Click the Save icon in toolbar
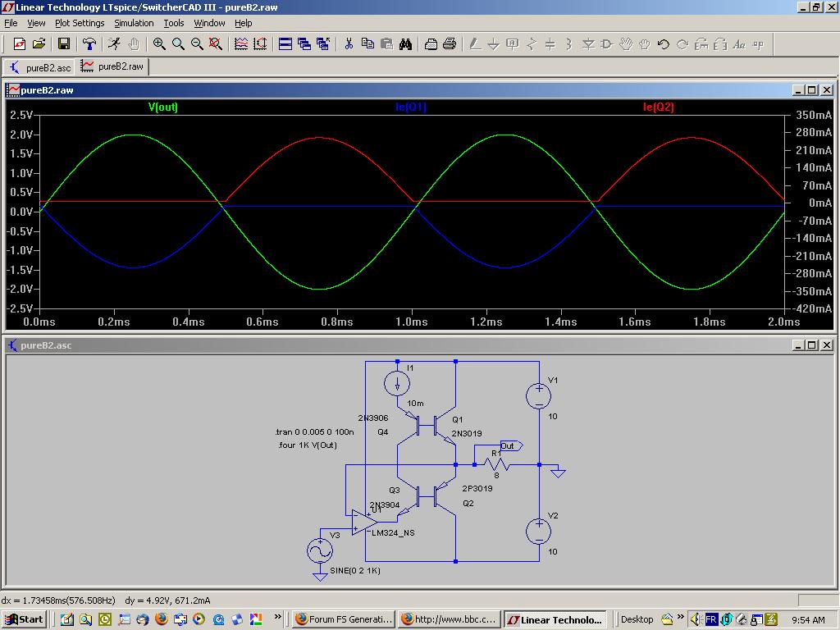840x630 pixels. [x=64, y=44]
